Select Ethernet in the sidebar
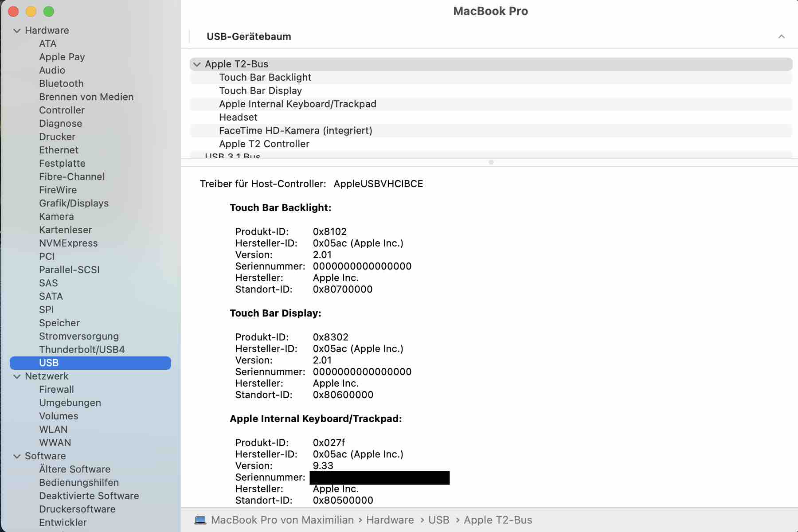 [59, 150]
